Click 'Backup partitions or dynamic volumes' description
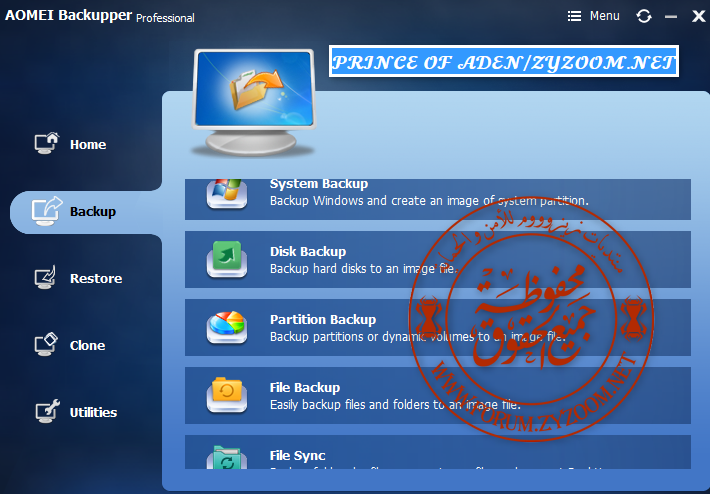Screen dimensions: 710x494 coord(417,337)
